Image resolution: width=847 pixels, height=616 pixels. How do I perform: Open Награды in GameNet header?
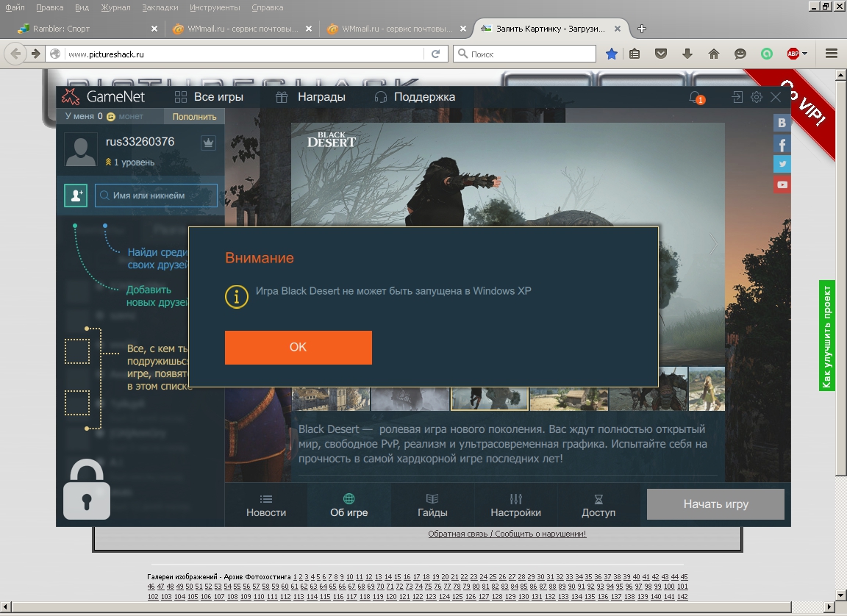tap(310, 97)
